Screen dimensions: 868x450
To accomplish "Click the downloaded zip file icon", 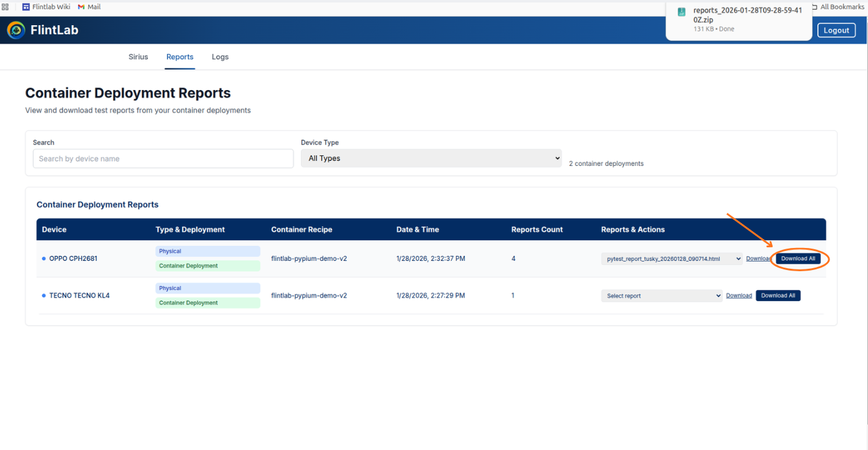I will [x=681, y=12].
